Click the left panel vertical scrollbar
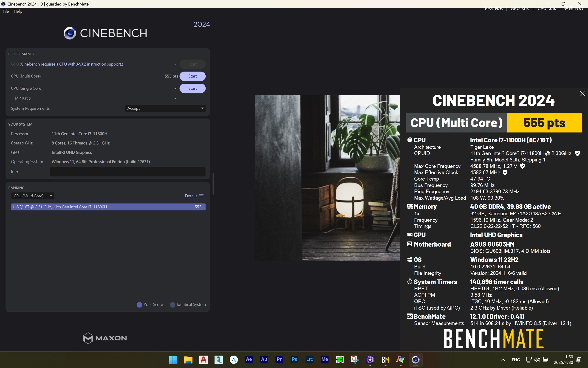Viewport: 588px width, 368px height. point(213,184)
